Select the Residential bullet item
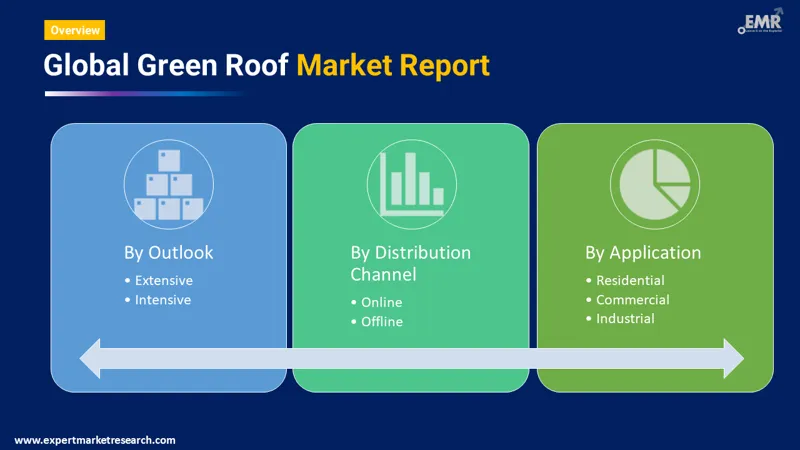 pyautogui.click(x=629, y=281)
